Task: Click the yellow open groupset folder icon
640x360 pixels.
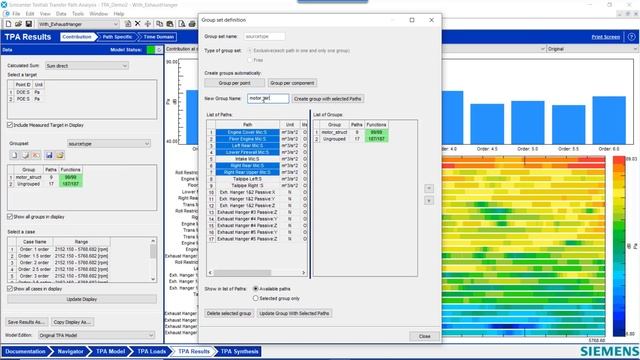Action: coord(60,155)
